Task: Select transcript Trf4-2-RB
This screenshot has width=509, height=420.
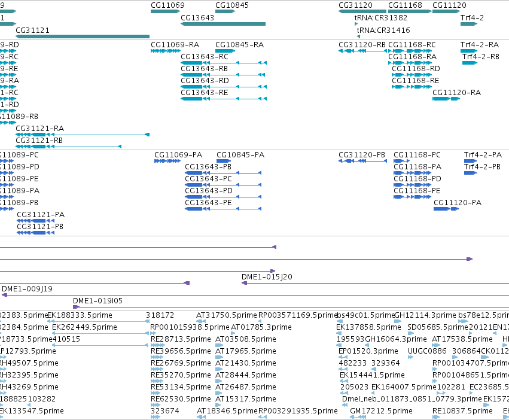Action: click(x=481, y=57)
